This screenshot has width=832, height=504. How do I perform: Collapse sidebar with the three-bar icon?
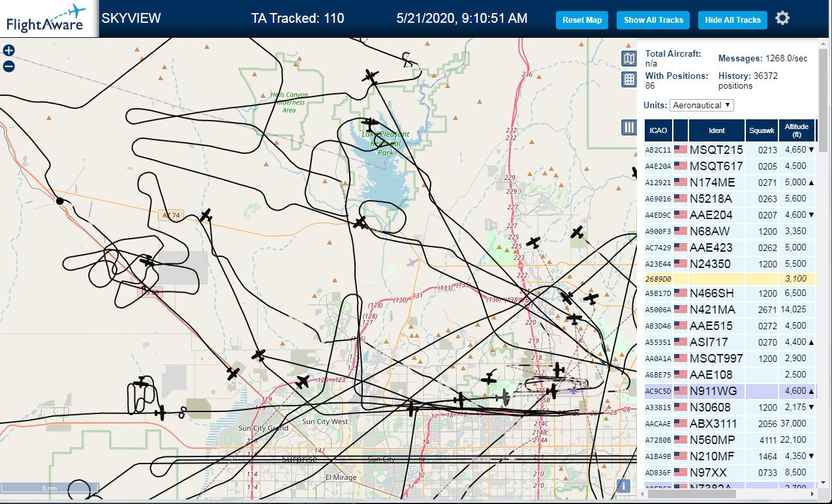pyautogui.click(x=629, y=127)
